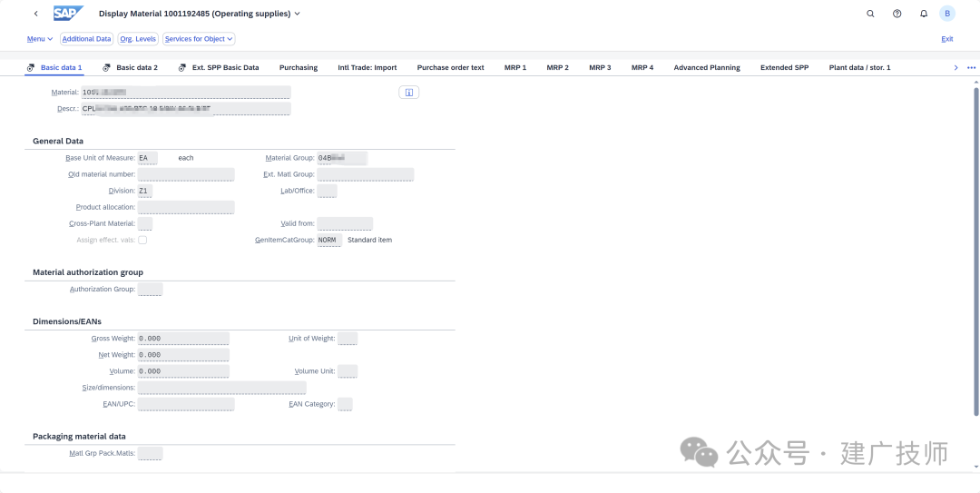Click Ext. Matl Group field

(x=365, y=174)
